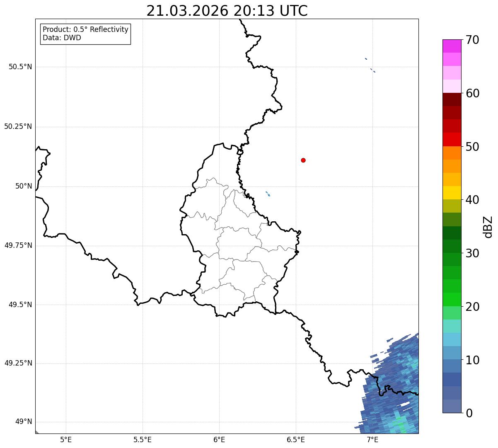This screenshot has height=448, width=498.
Task: Click the red dot location marker
Action: coord(303,160)
